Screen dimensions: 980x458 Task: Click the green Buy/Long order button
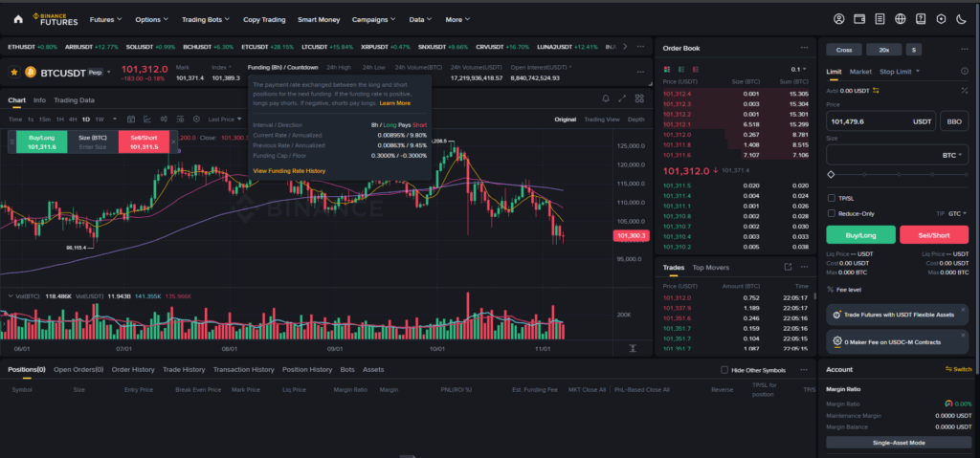[860, 234]
